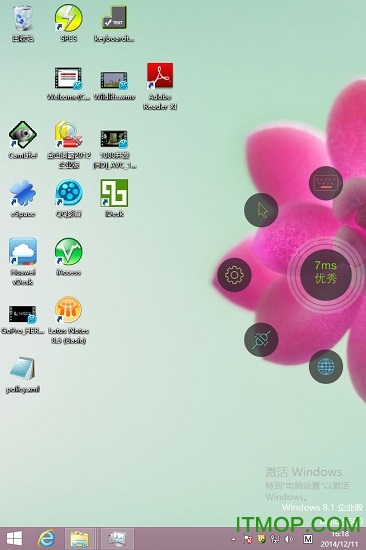Open the policy.xml notepad file icon
This screenshot has height=550, width=366.
point(23,375)
